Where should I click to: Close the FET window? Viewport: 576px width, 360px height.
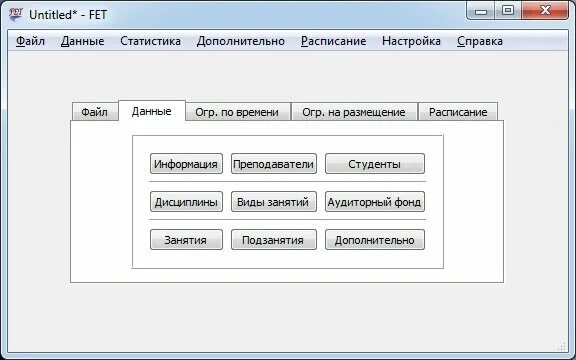(545, 11)
